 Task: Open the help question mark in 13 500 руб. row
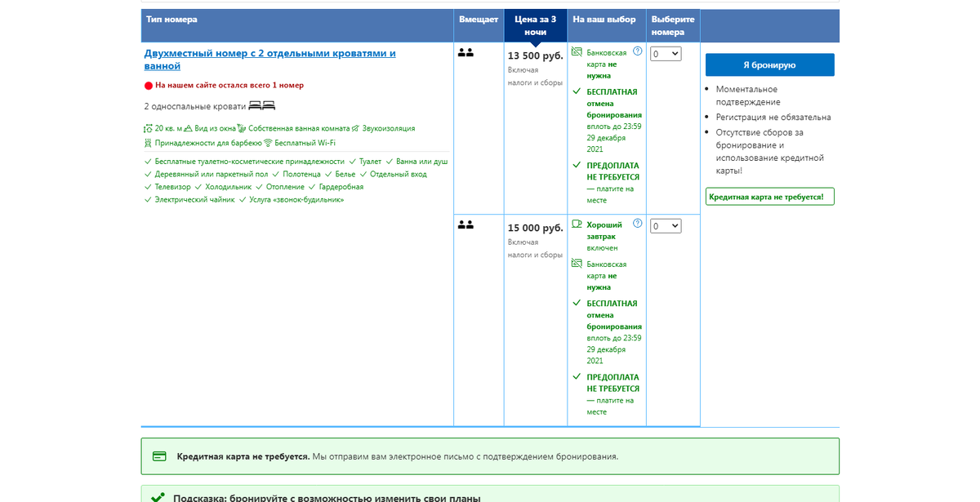[638, 51]
